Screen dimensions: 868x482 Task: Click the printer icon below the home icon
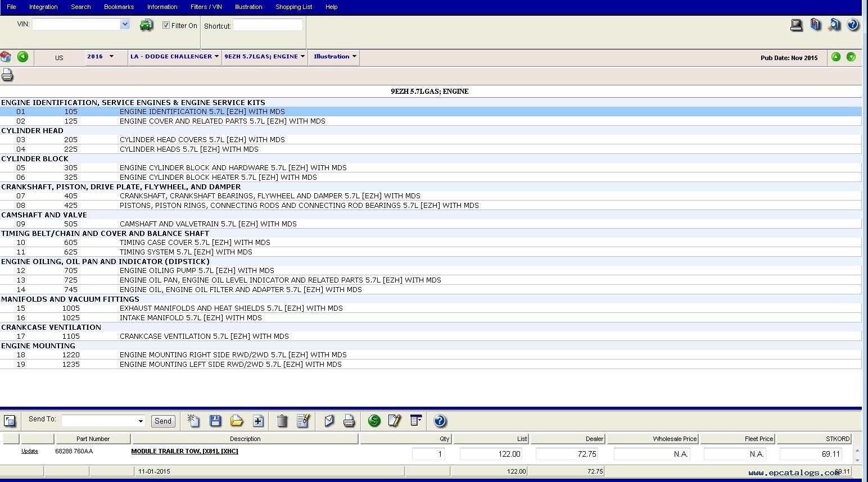point(7,75)
